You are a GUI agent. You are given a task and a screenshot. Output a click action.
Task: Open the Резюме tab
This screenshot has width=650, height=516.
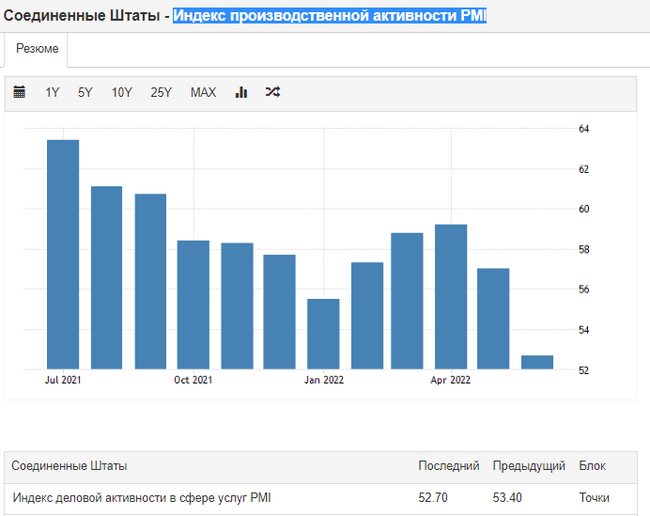(x=37, y=49)
